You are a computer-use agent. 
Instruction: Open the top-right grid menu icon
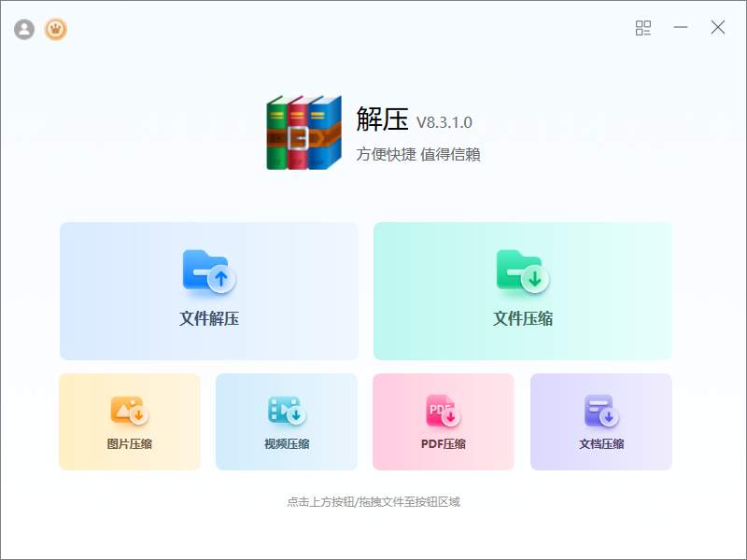pos(643,28)
